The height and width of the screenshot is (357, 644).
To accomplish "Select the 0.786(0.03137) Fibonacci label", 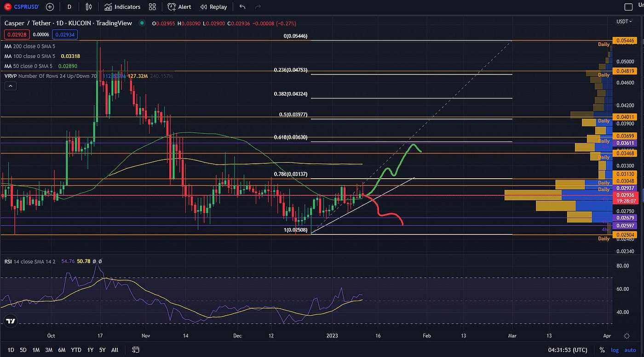I will pos(290,174).
